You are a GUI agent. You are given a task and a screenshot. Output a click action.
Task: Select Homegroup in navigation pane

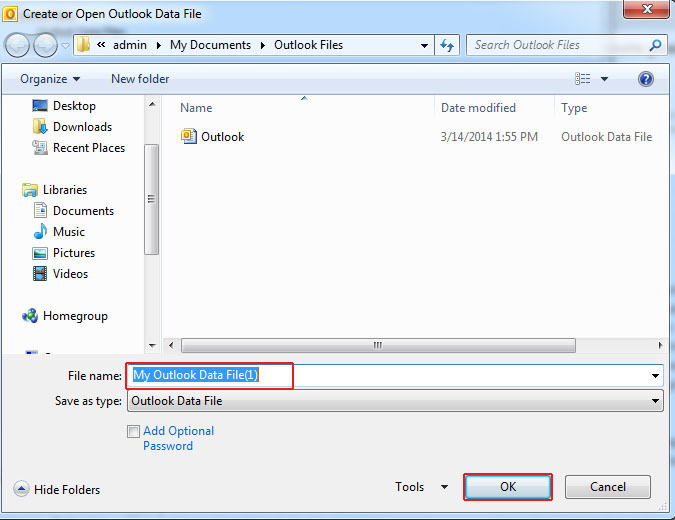pyautogui.click(x=75, y=316)
